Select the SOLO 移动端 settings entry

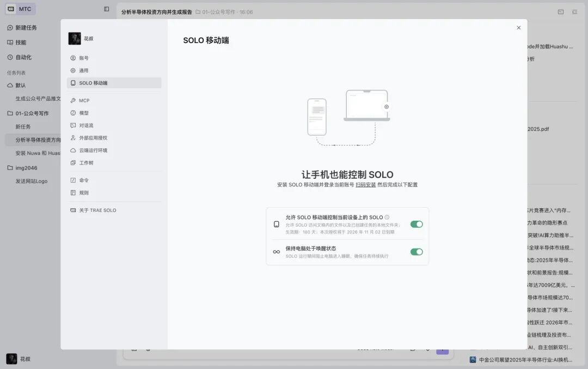tap(114, 83)
